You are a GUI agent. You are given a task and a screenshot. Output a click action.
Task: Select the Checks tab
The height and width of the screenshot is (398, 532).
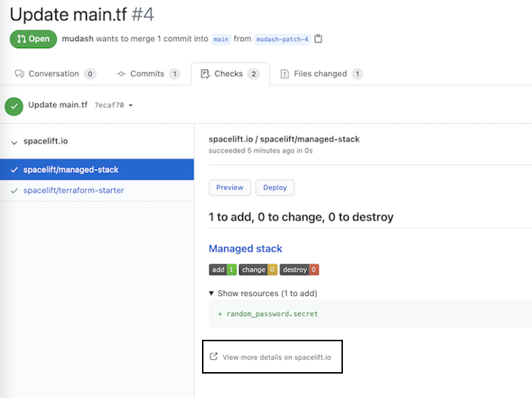(x=230, y=73)
